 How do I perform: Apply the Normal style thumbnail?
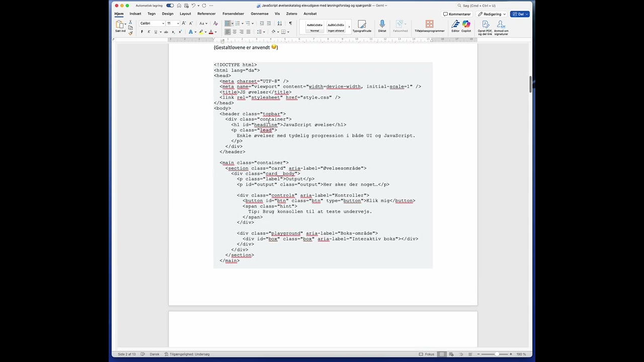(314, 27)
